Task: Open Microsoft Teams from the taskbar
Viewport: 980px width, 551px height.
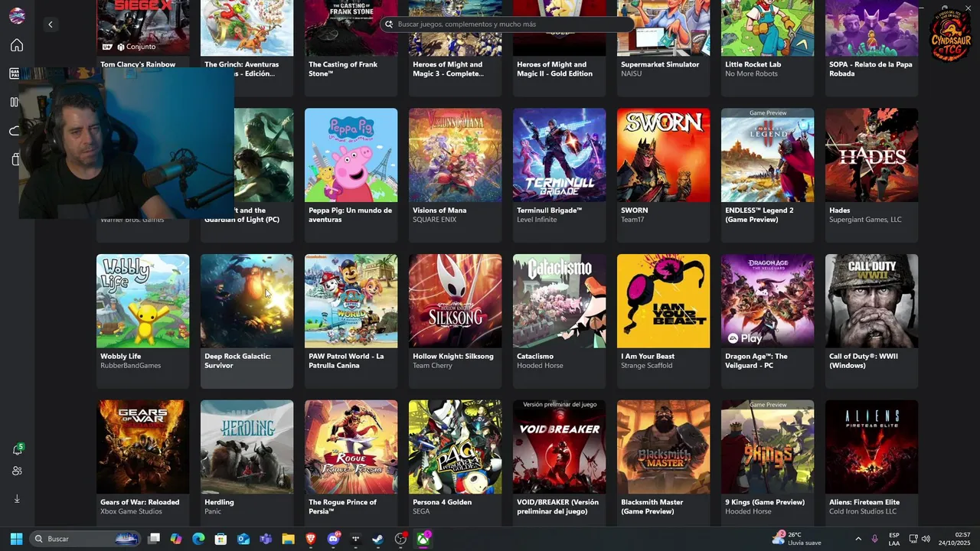Action: 266,539
